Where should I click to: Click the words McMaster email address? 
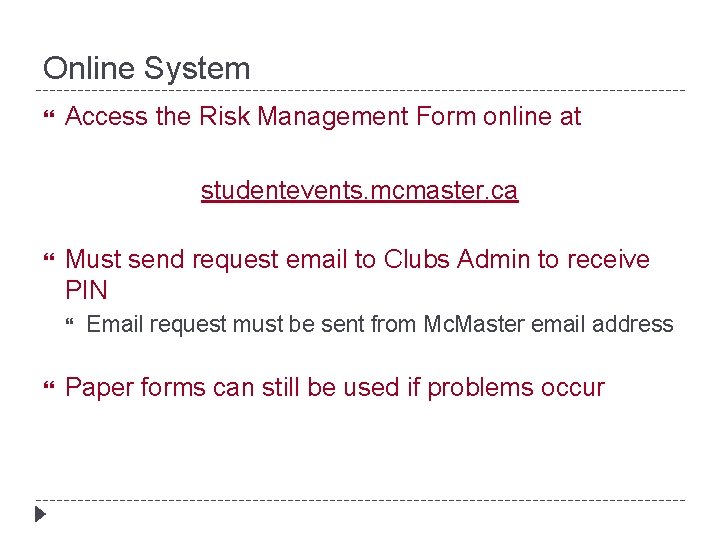[x=548, y=324]
